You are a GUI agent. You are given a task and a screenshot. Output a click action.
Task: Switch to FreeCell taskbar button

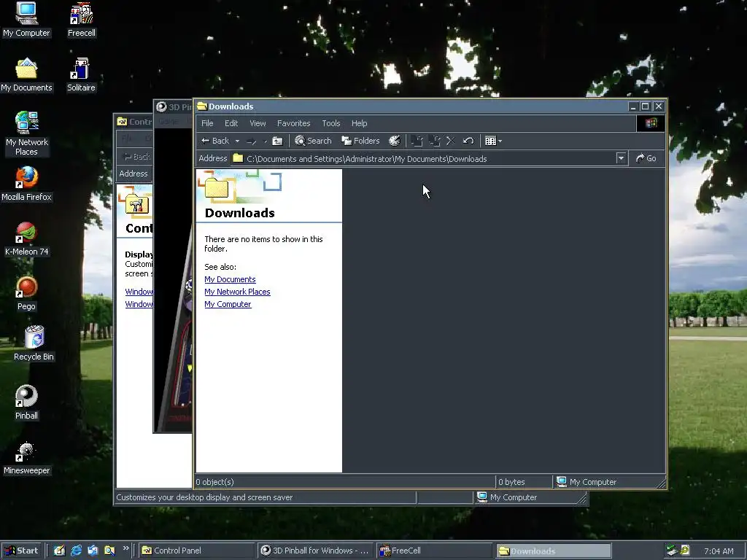coord(433,551)
